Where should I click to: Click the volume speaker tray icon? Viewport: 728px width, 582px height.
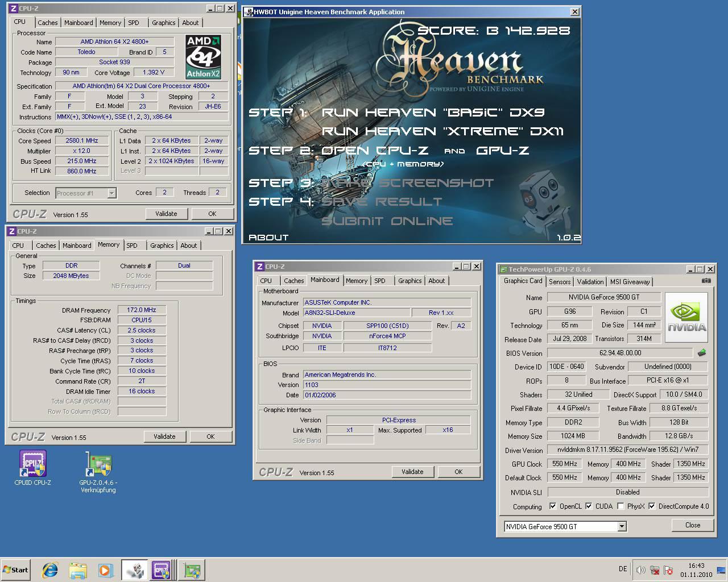(x=641, y=570)
